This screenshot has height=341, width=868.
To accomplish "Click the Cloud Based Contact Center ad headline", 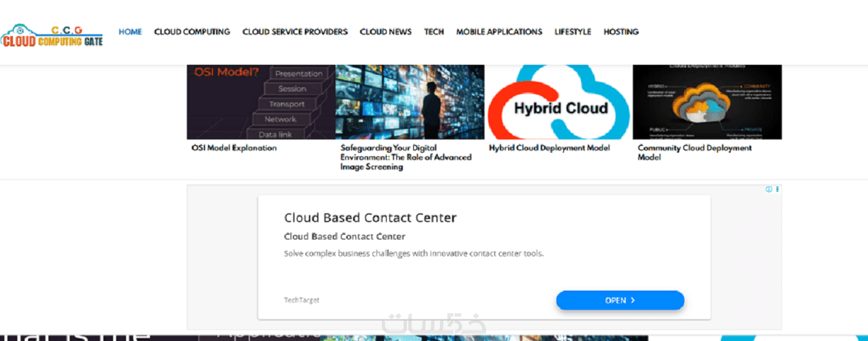I will 370,218.
